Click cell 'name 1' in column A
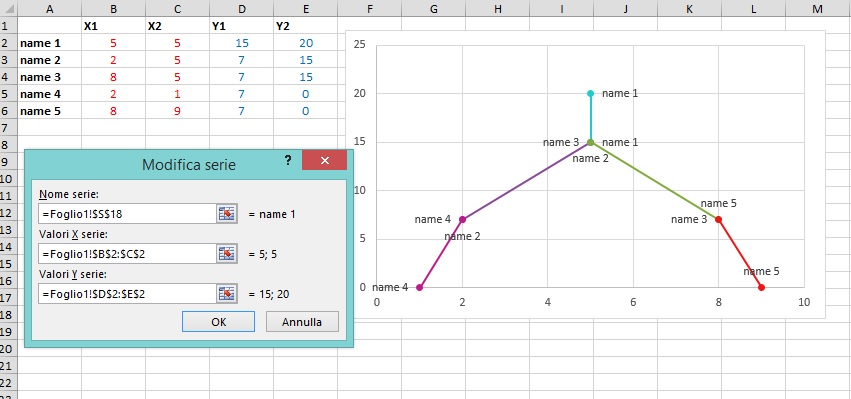 tap(50, 43)
